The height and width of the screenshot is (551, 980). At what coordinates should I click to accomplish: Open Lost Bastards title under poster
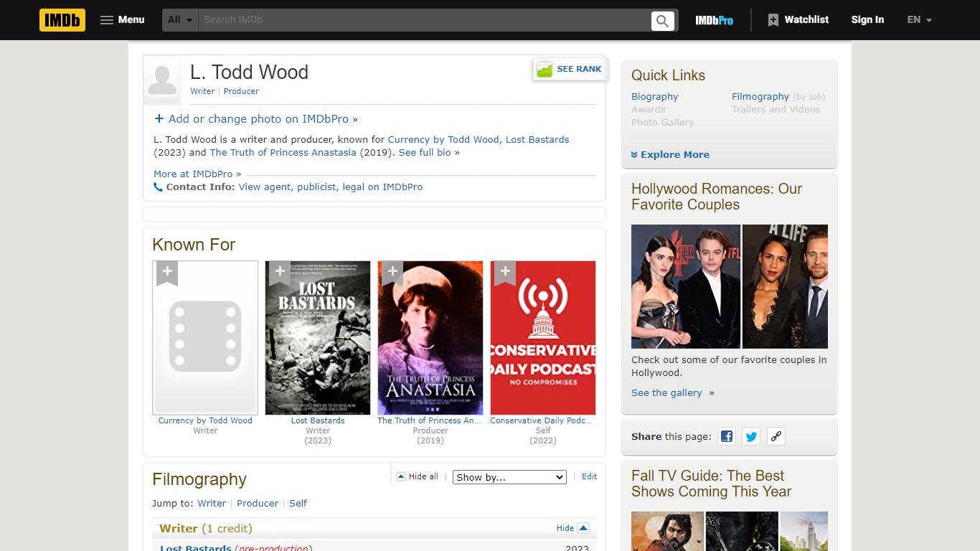[x=318, y=420]
